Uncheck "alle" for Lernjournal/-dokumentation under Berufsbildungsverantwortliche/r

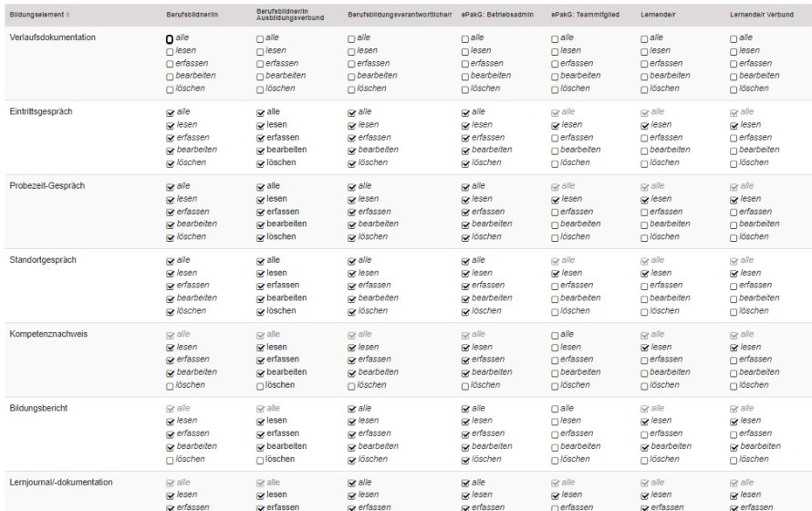[x=351, y=484]
